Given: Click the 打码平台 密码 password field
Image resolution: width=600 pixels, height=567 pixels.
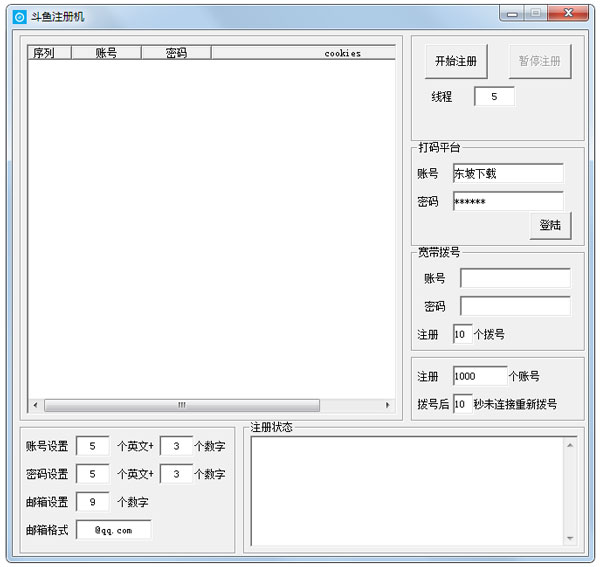Looking at the screenshot, I should coord(508,201).
